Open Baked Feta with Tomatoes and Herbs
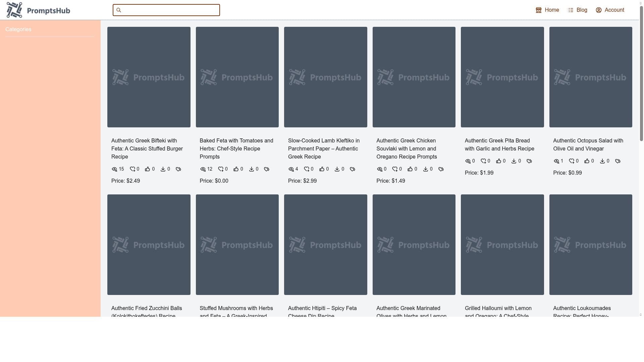Screen dimensions: 644x362 click(x=236, y=149)
